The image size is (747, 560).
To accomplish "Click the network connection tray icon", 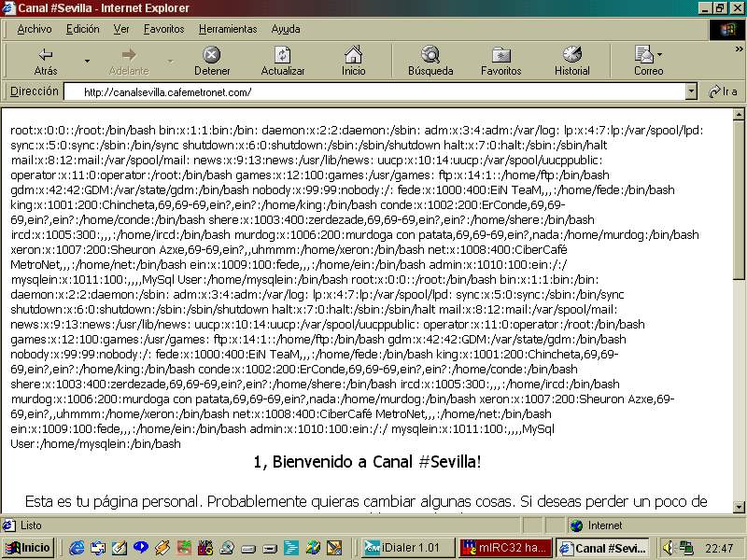I will coord(686,548).
